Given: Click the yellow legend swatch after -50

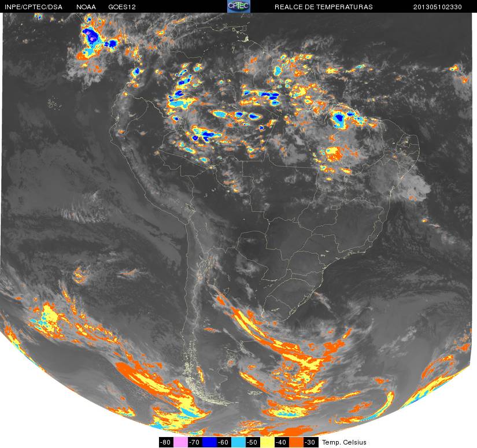Looking at the screenshot, I should 268,442.
